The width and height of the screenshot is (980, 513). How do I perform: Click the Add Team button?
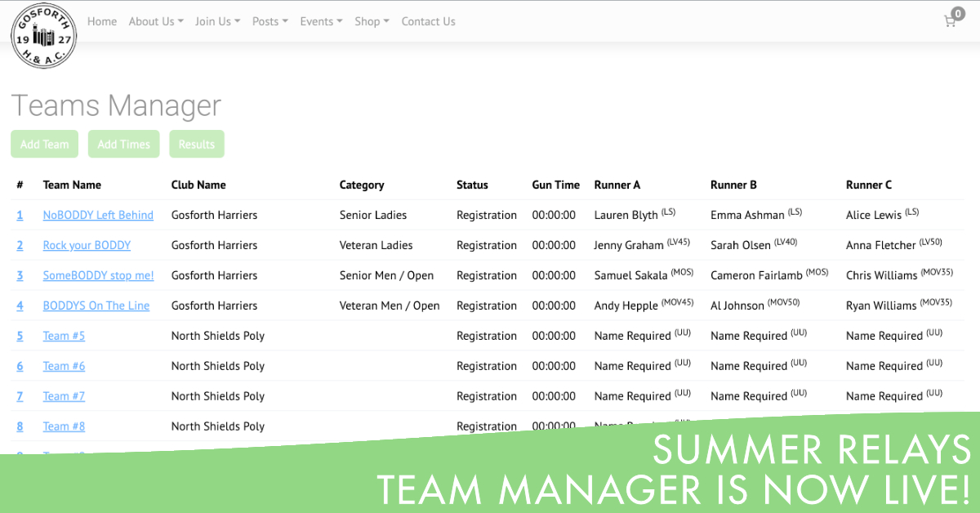(44, 144)
